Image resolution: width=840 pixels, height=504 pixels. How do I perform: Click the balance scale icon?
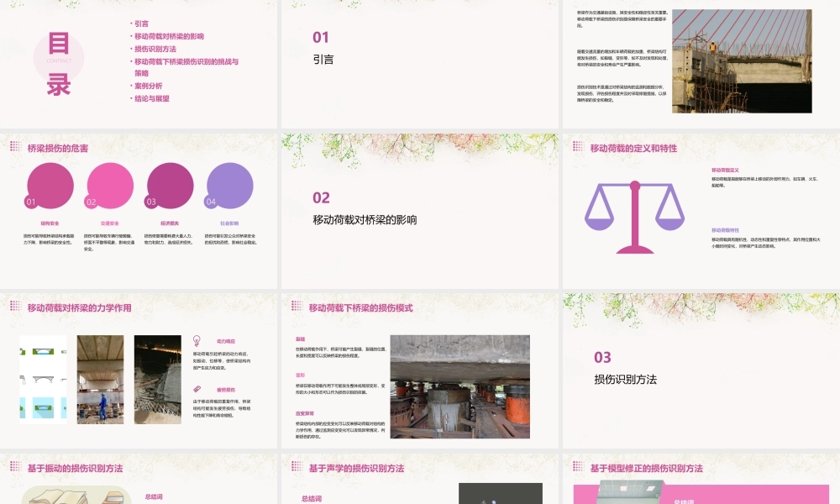[x=634, y=217]
